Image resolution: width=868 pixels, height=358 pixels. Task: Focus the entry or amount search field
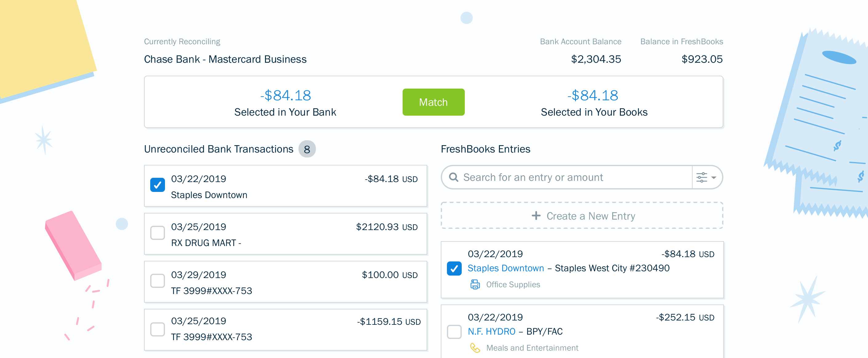click(573, 177)
